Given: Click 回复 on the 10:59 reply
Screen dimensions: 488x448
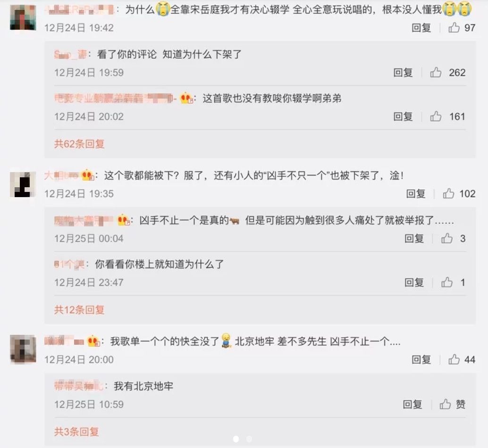Looking at the screenshot, I should click(x=412, y=405).
